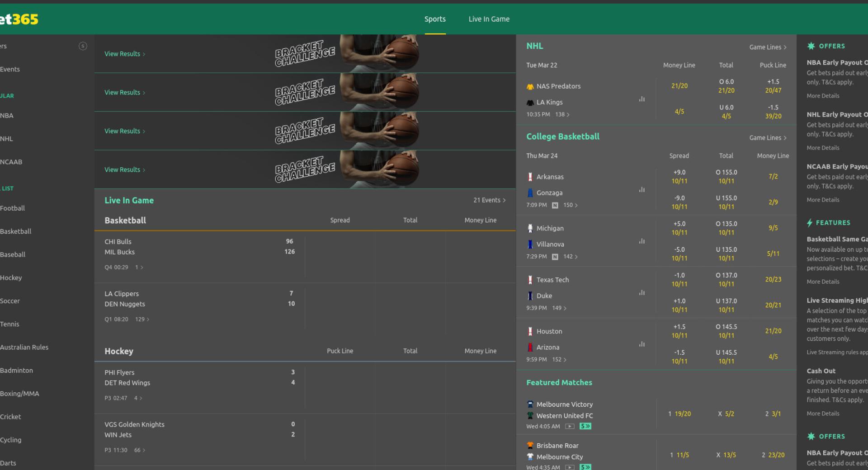Open stats chart icon for Texas Tech vs Duke

click(x=642, y=293)
